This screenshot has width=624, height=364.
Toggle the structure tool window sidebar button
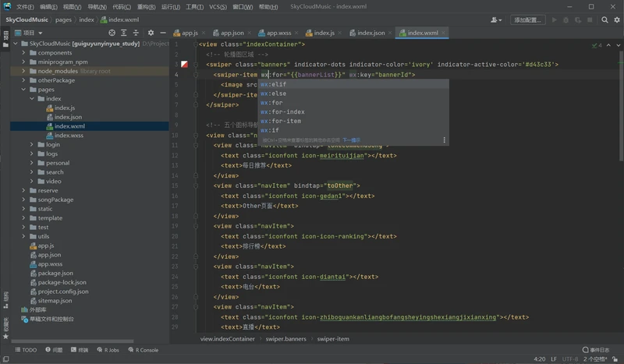click(5, 299)
